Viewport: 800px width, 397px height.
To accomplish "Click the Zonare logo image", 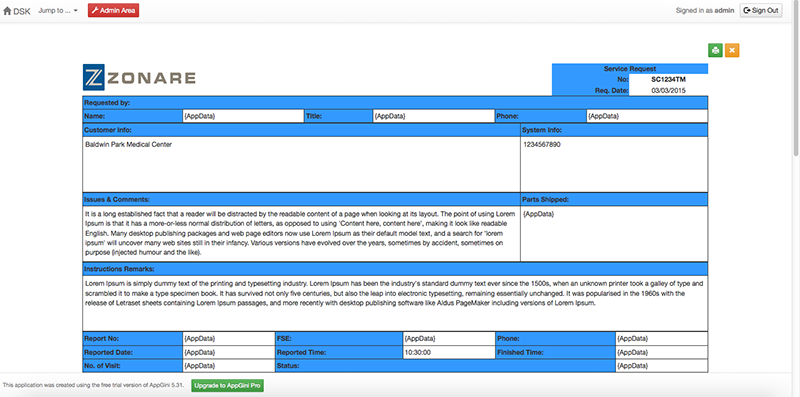I will coord(139,77).
